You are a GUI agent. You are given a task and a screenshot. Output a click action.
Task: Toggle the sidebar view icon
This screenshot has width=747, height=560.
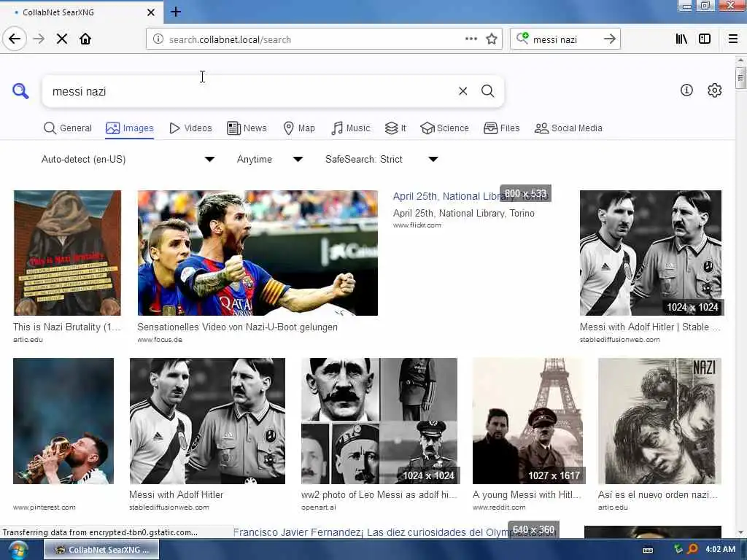pyautogui.click(x=705, y=39)
